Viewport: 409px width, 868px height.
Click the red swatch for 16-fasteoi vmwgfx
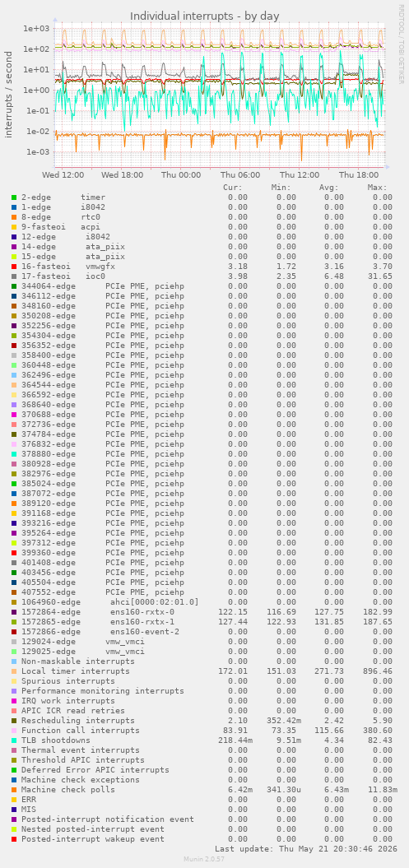coord(14,267)
